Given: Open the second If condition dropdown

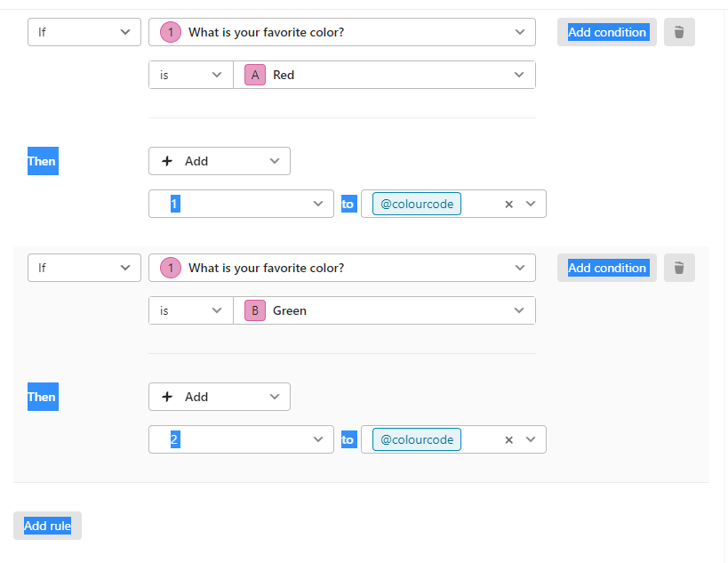Looking at the screenshot, I should coord(84,268).
